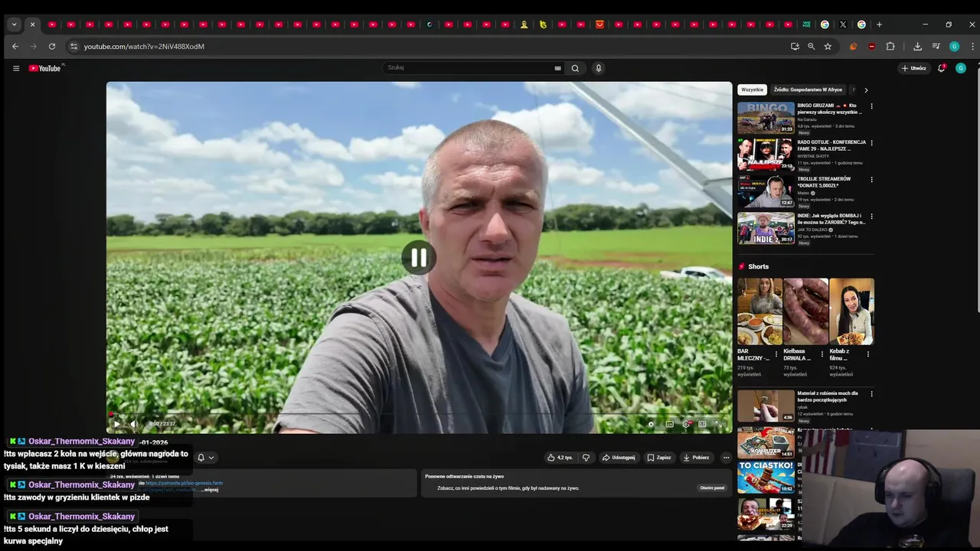Save video with the Zapisz button
The image size is (980, 551).
pos(659,458)
